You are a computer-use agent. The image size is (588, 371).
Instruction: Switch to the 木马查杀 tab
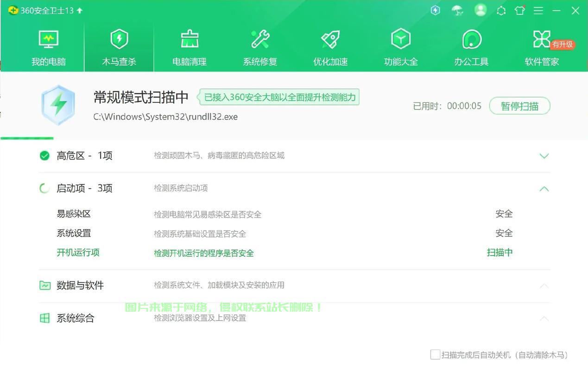point(119,48)
